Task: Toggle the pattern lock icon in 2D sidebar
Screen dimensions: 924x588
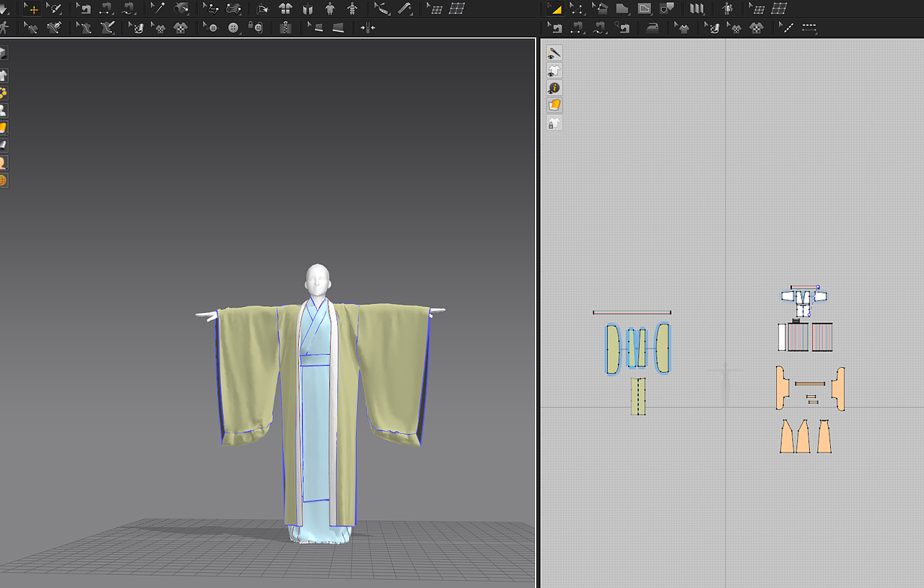Action: coord(554,123)
